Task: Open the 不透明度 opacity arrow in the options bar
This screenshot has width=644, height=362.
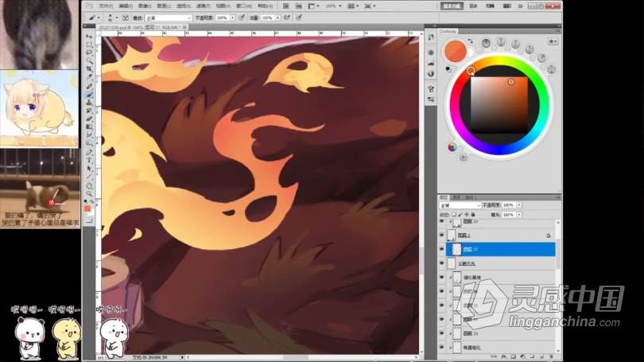Action: tap(232, 18)
